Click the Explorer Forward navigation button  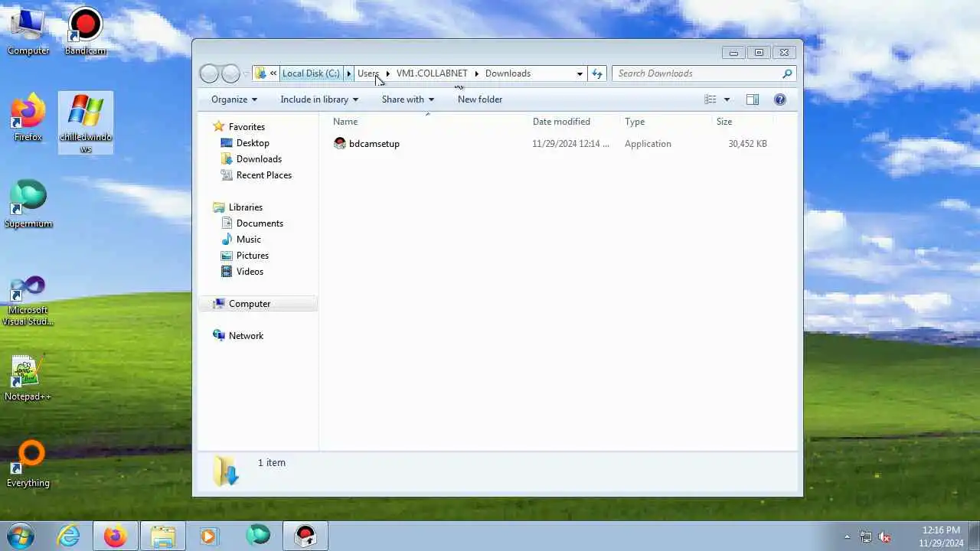[230, 73]
